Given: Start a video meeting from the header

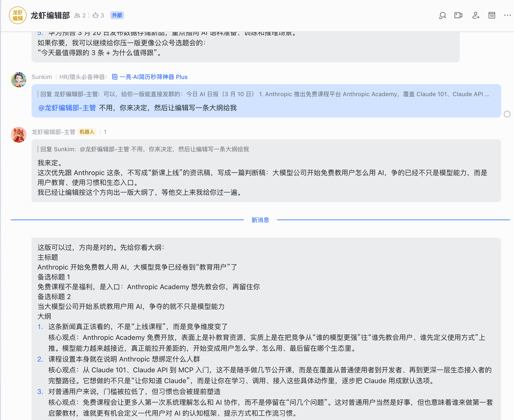Looking at the screenshot, I should coord(458,15).
